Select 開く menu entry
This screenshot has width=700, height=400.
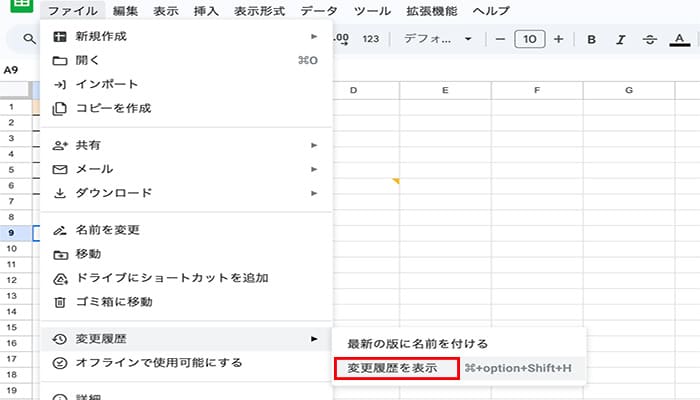click(x=187, y=60)
